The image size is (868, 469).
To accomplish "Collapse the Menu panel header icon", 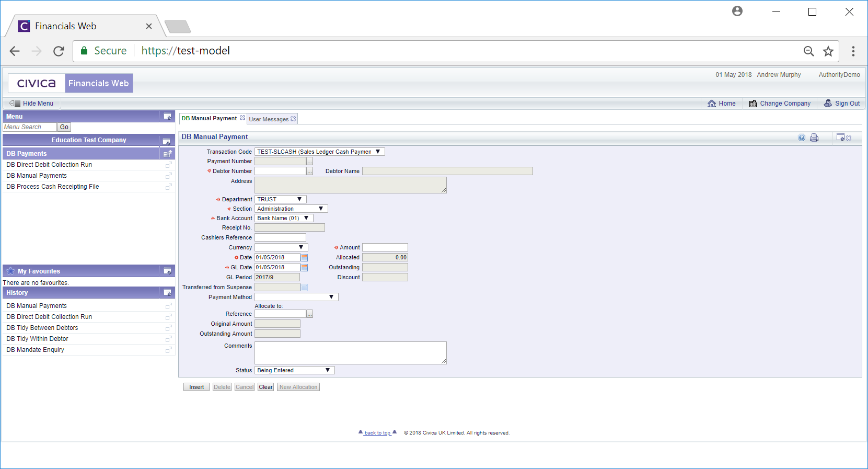I will pyautogui.click(x=167, y=116).
